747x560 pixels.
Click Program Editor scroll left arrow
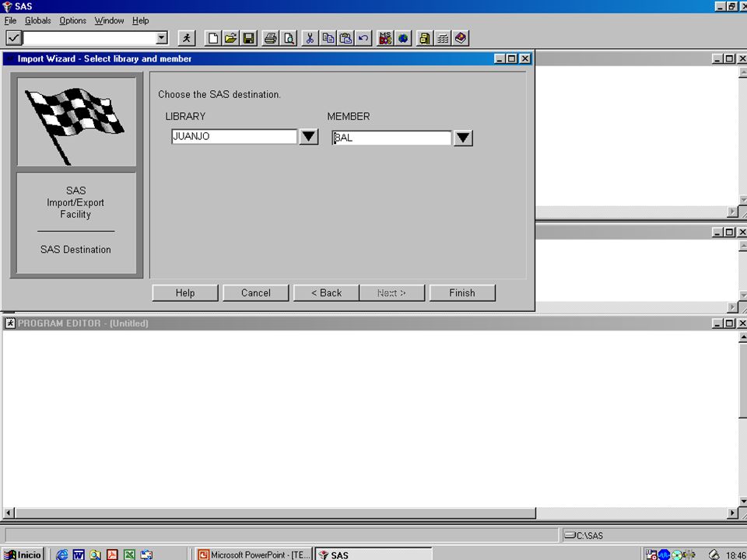coord(8,513)
